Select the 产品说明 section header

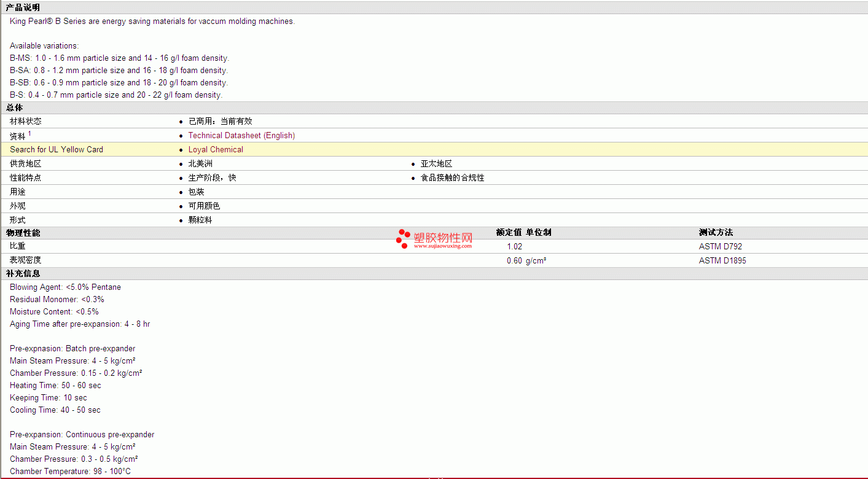(x=23, y=7)
